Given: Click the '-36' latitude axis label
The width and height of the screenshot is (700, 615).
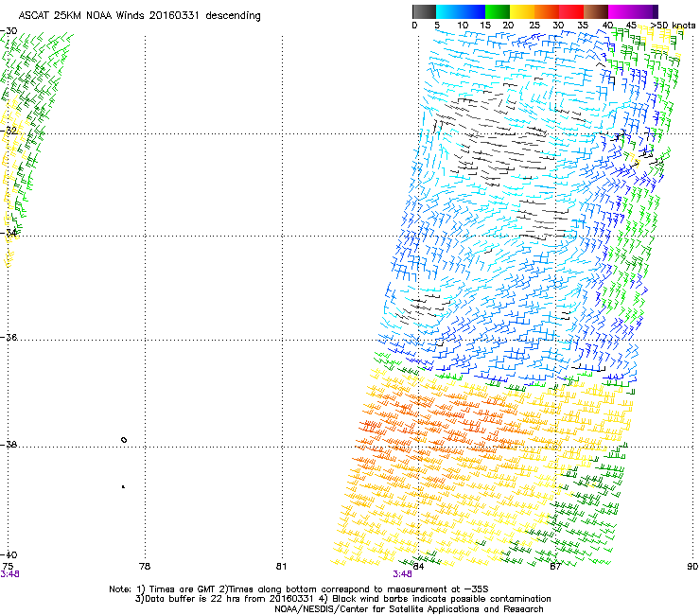Looking at the screenshot, I should coord(9,337).
